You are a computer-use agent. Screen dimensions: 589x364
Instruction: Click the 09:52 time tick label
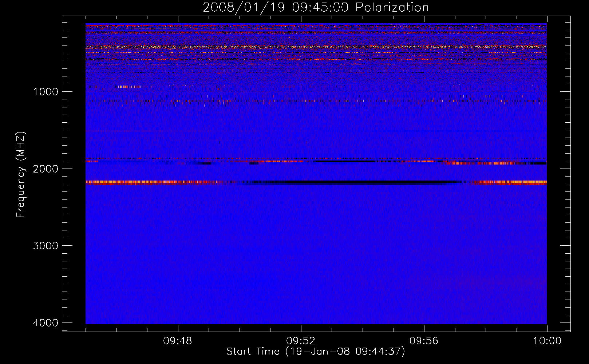(x=301, y=341)
